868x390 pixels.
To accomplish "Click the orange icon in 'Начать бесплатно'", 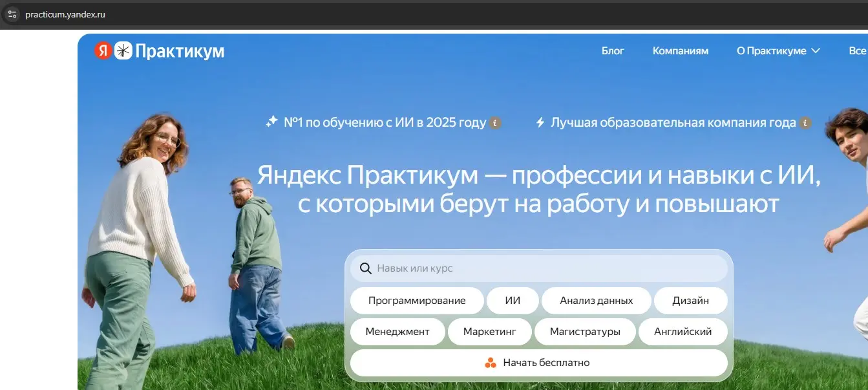I will (491, 363).
